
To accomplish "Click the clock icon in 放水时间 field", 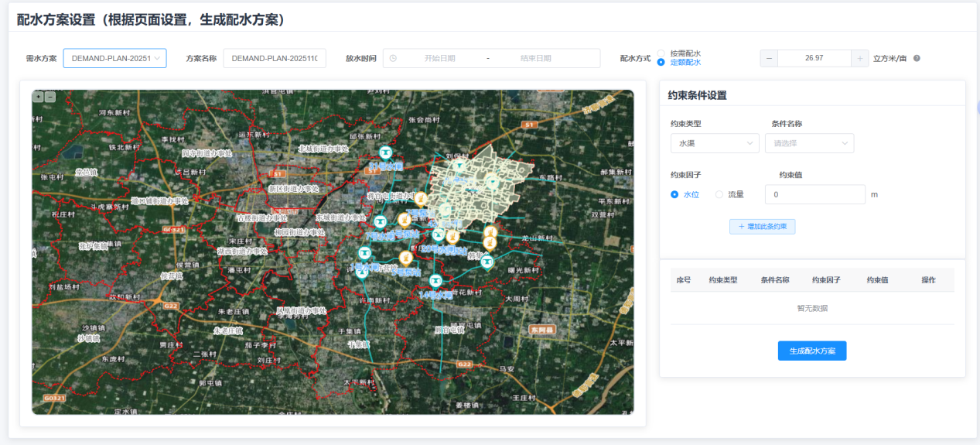I will click(393, 59).
